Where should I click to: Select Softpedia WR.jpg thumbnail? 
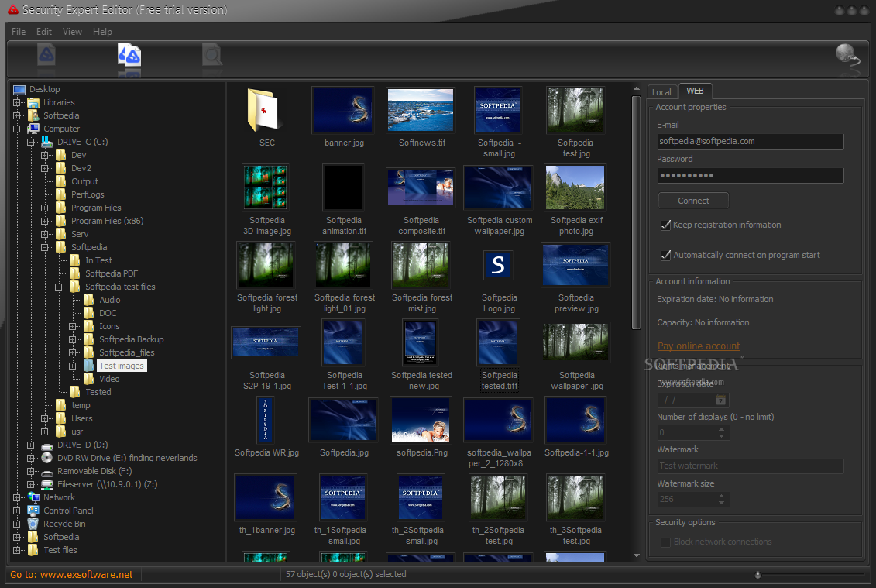(x=265, y=421)
